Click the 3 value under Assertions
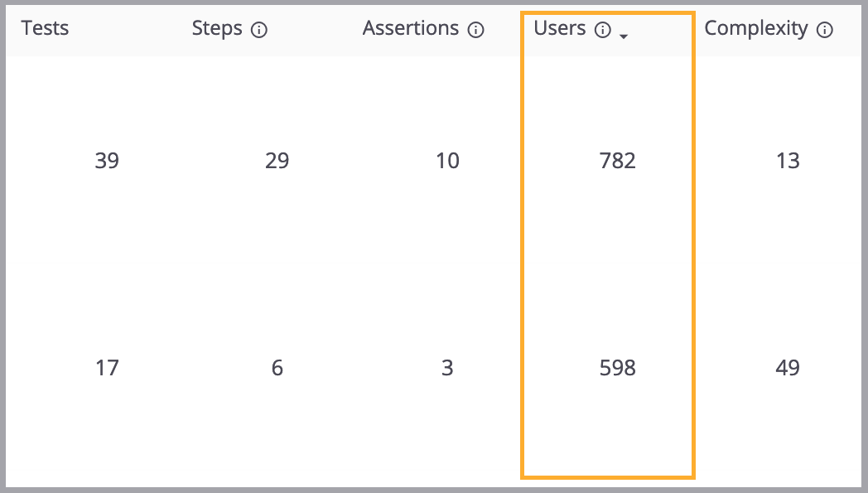Viewport: 868px width, 493px height. [447, 368]
